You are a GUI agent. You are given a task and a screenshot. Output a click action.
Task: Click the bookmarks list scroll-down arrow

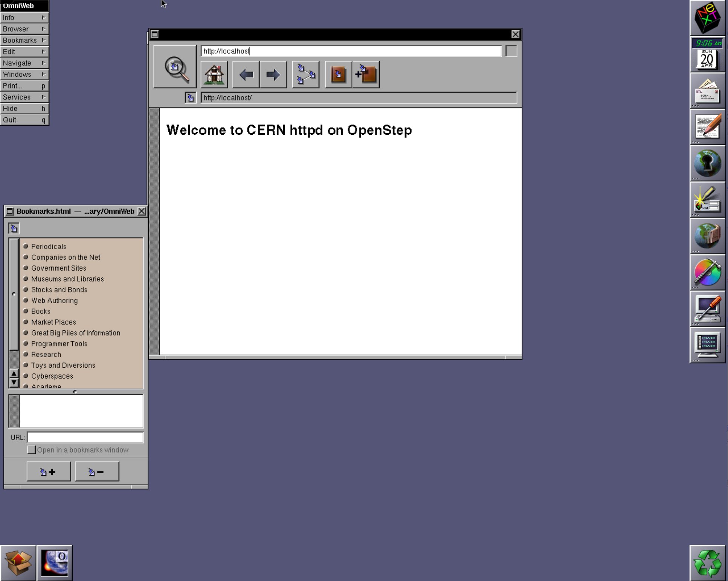(x=14, y=383)
